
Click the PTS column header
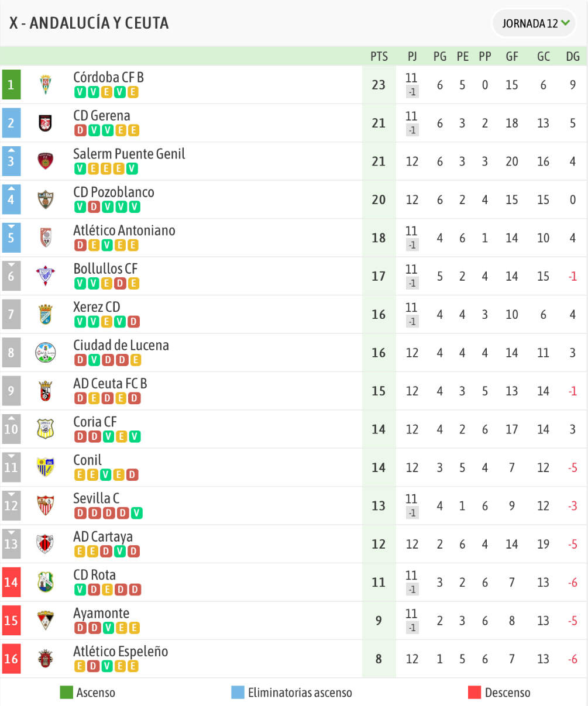point(379,56)
